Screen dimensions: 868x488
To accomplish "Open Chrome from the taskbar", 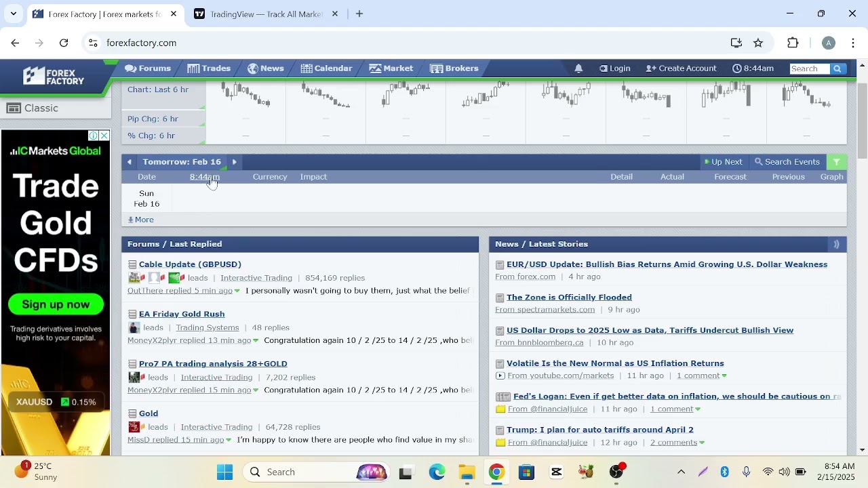I will (x=496, y=472).
